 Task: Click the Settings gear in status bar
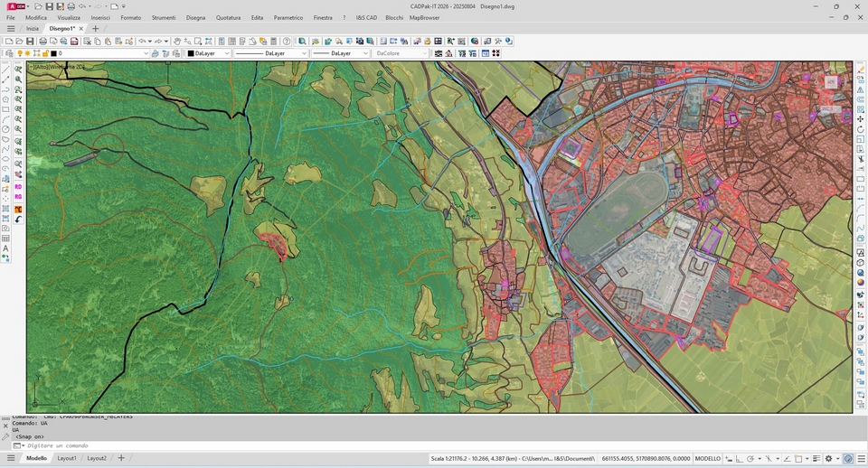point(828,459)
